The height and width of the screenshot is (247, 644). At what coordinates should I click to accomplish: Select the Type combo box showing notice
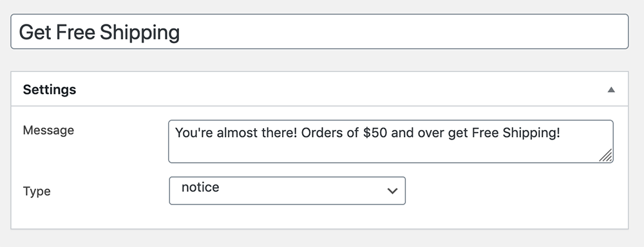coord(287,190)
